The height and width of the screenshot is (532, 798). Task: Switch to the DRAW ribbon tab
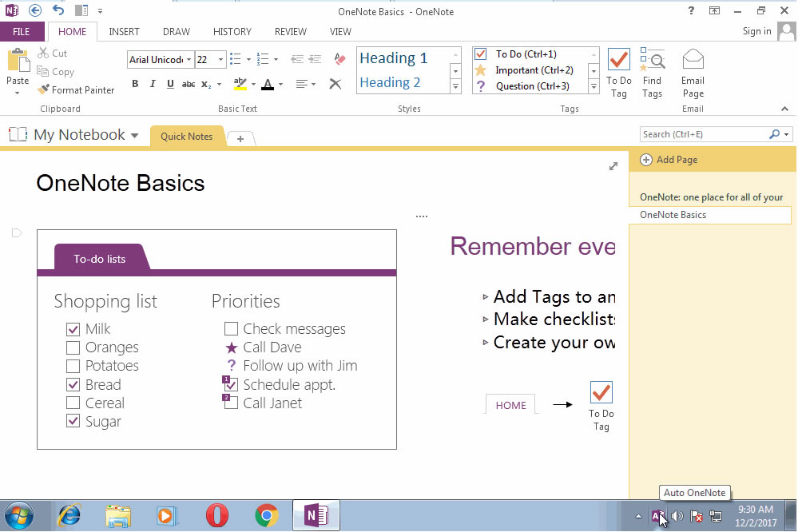(176, 31)
